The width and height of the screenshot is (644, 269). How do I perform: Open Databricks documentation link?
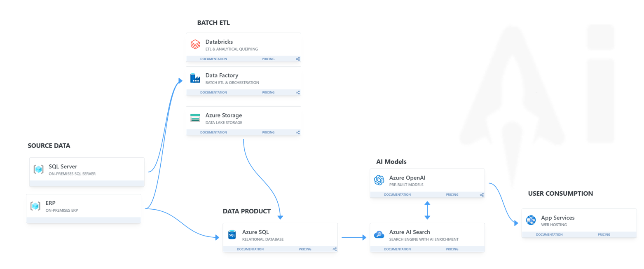(x=213, y=59)
